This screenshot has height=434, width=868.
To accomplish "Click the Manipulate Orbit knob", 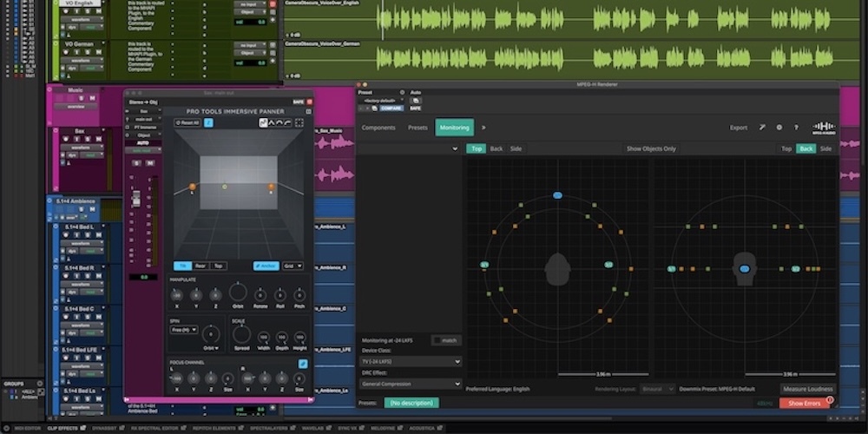I will click(x=238, y=293).
